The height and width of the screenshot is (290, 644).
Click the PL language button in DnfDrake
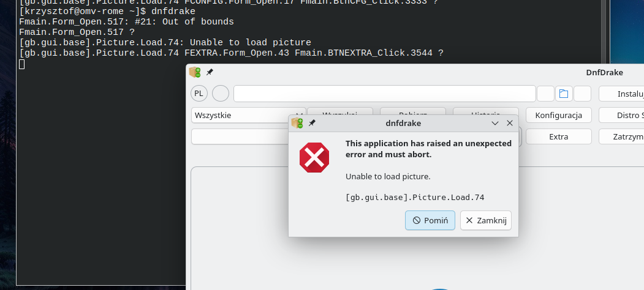[199, 94]
